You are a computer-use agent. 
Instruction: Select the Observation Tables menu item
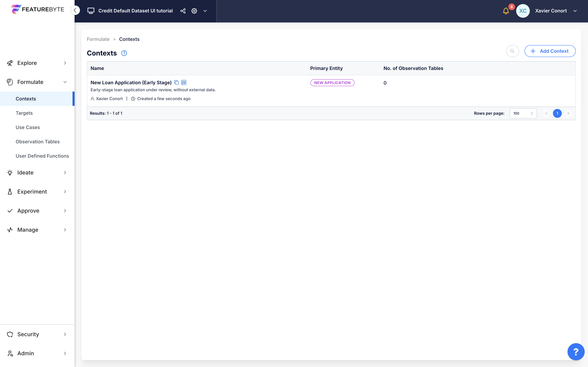(37, 141)
